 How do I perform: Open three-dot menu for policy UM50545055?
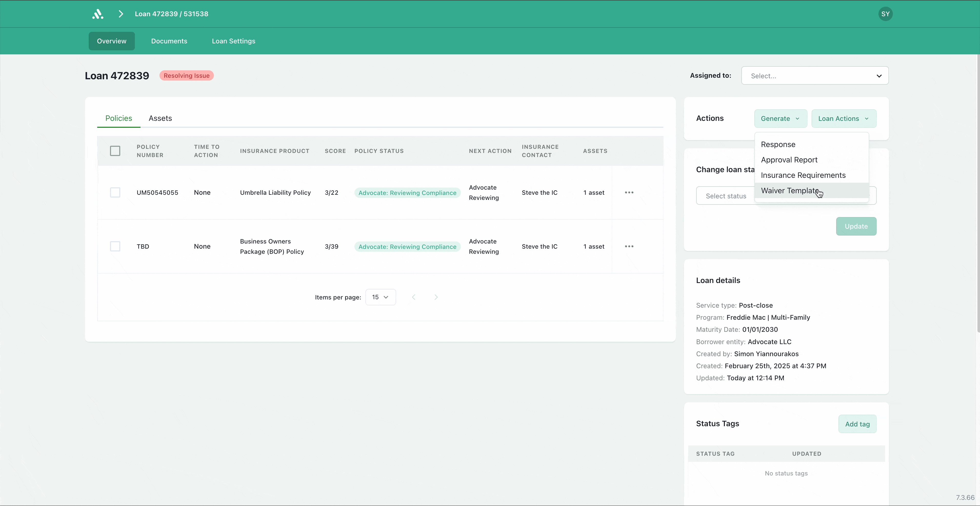[629, 193]
